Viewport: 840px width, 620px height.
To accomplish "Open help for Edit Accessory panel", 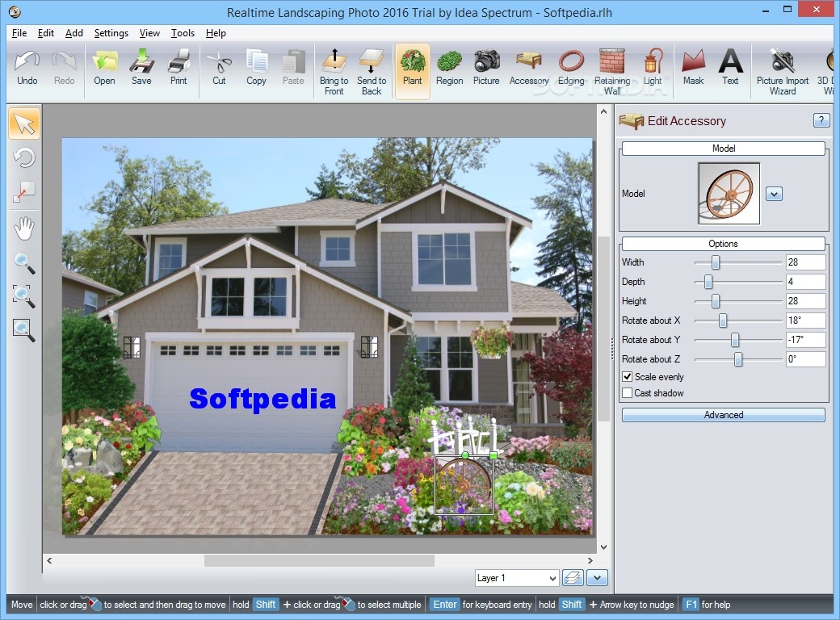I will [x=821, y=120].
